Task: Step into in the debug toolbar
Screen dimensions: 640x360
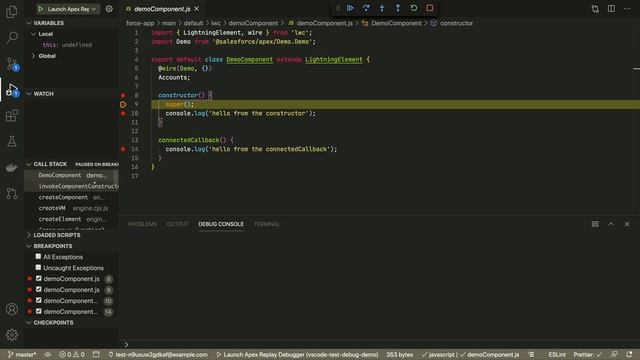Action: click(x=382, y=8)
